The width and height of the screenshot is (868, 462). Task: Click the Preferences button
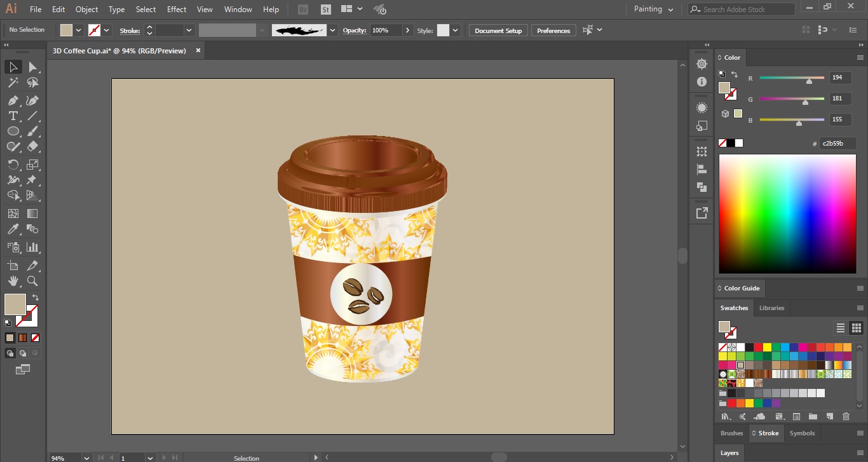(x=553, y=31)
